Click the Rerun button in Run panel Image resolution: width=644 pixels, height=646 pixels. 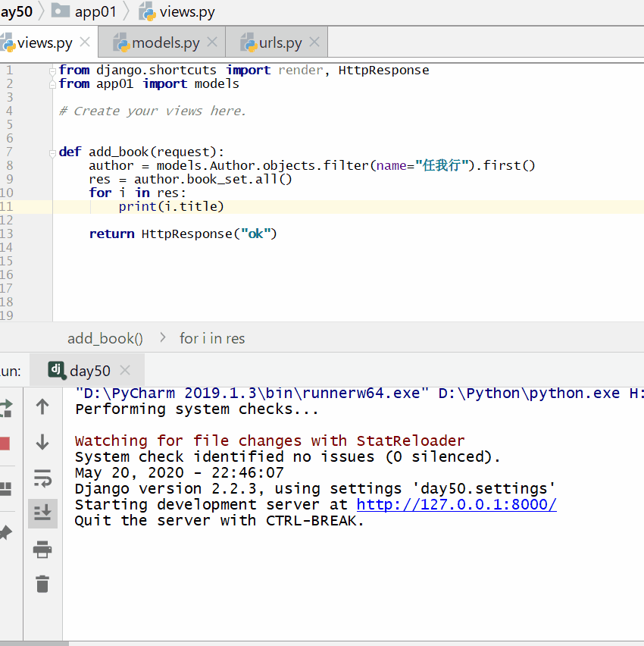(5, 407)
